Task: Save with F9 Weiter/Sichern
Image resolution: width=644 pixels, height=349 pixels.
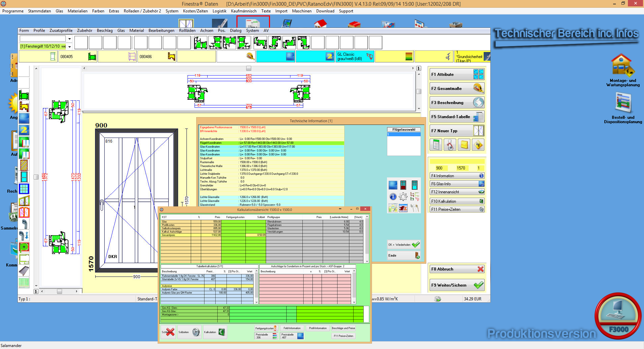Action: coord(457,285)
